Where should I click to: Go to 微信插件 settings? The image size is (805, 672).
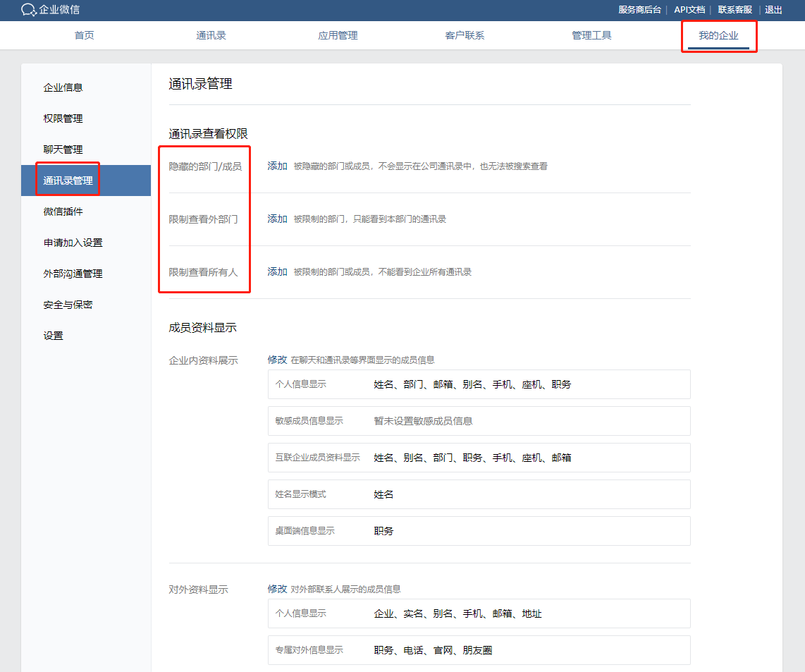click(x=63, y=212)
